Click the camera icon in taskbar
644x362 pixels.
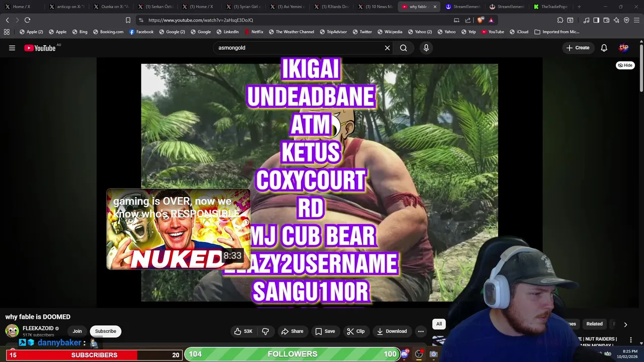[x=433, y=354]
